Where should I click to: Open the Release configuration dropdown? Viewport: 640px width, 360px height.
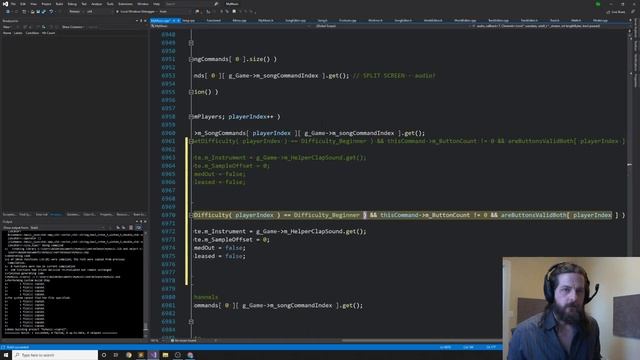click(76, 11)
